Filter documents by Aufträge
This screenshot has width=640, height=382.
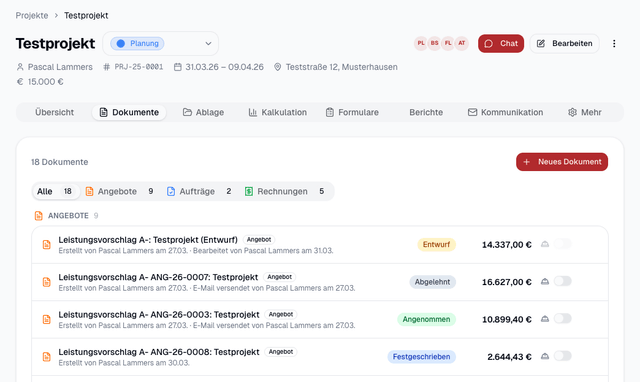coord(199,191)
